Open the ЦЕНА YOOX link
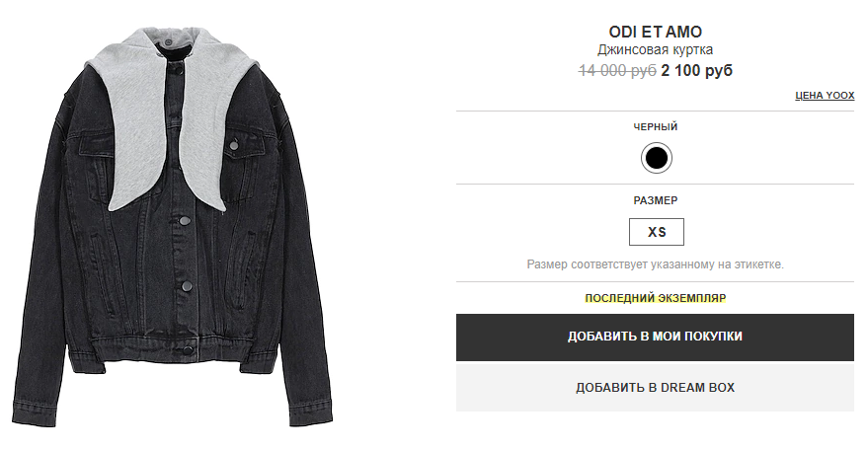This screenshot has height=451, width=868. click(825, 95)
